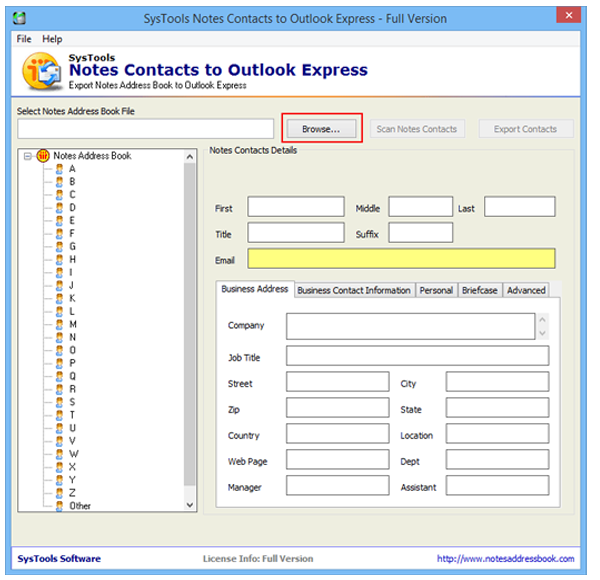Switch to the Business Address tab
Screen dimensions: 600x580
click(x=255, y=289)
